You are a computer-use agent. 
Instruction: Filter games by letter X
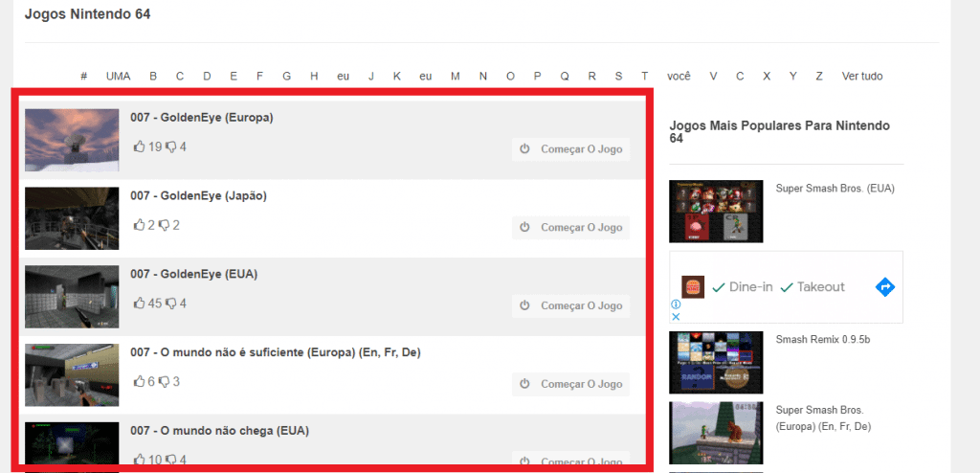[767, 77]
